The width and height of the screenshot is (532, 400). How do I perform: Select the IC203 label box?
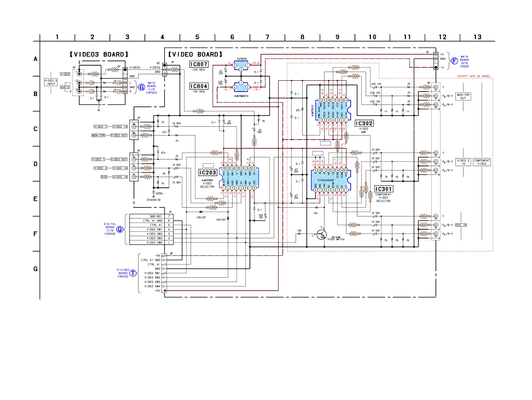pos(208,172)
